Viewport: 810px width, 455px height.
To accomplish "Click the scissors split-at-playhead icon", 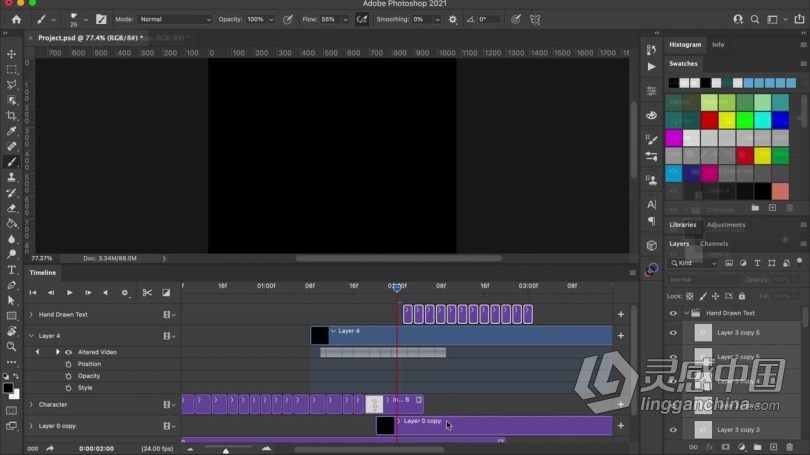I will [x=147, y=292].
